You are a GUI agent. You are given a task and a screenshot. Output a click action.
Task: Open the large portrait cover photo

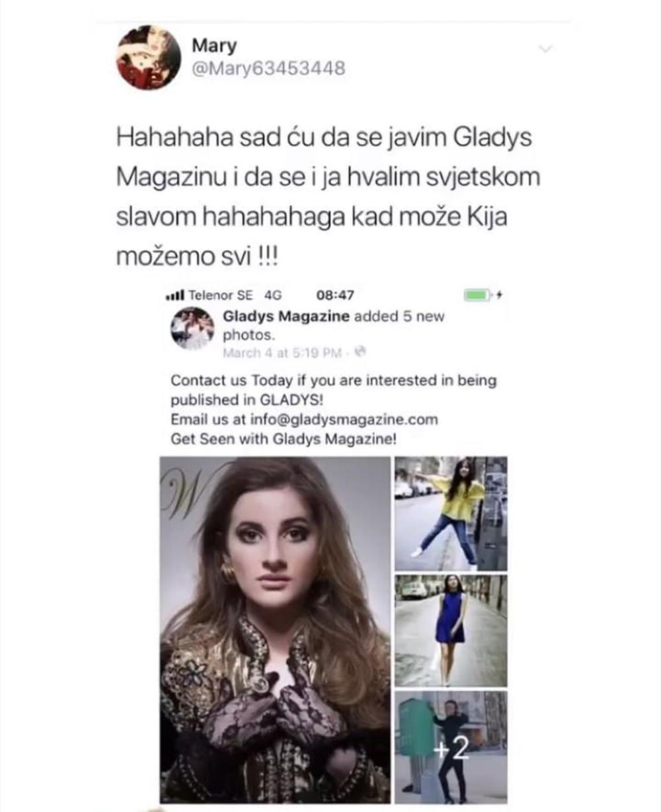pos(276,630)
